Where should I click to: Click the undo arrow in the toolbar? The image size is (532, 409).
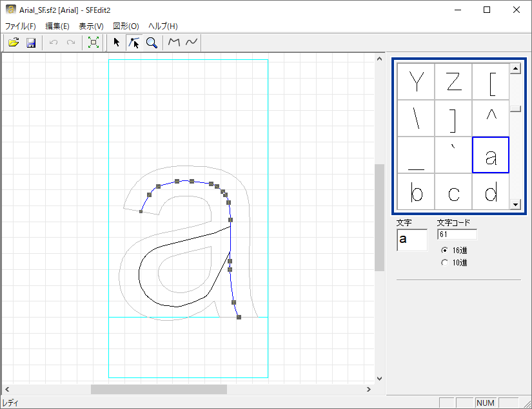pos(54,43)
